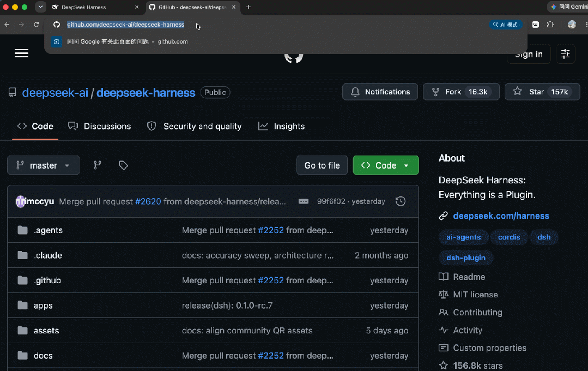
Task: Open the Activity sidebar link
Action: coord(460,330)
